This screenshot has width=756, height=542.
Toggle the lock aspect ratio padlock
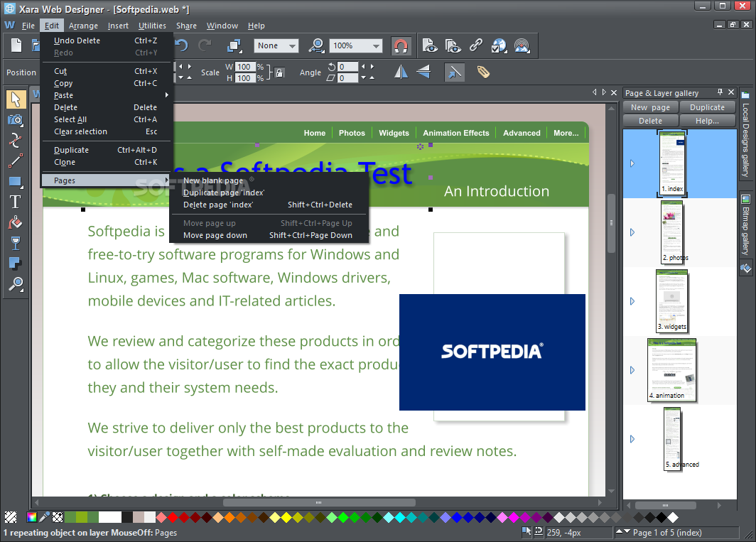click(x=279, y=72)
